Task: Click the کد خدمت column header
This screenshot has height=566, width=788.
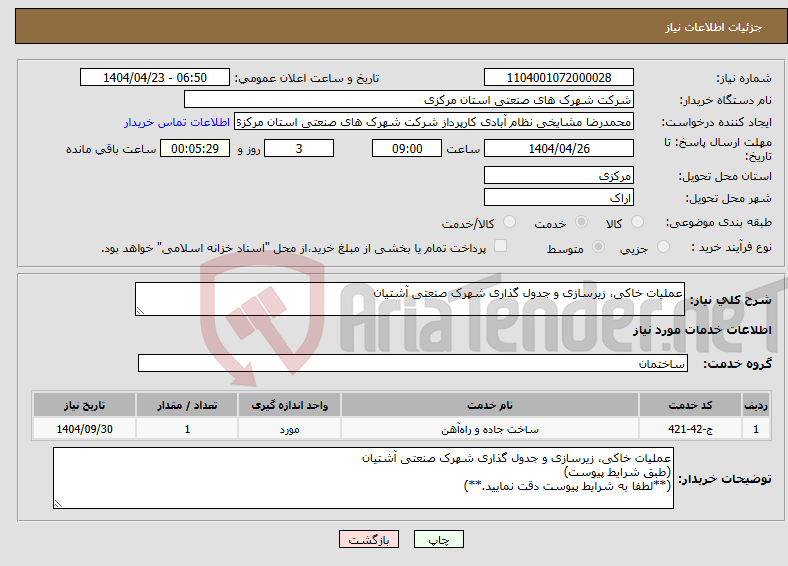Action: (x=691, y=405)
